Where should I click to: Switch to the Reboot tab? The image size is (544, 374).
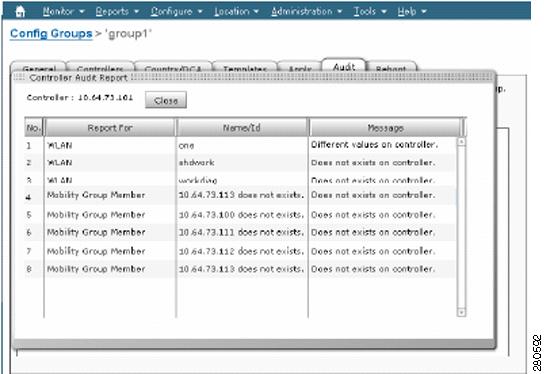coord(391,68)
